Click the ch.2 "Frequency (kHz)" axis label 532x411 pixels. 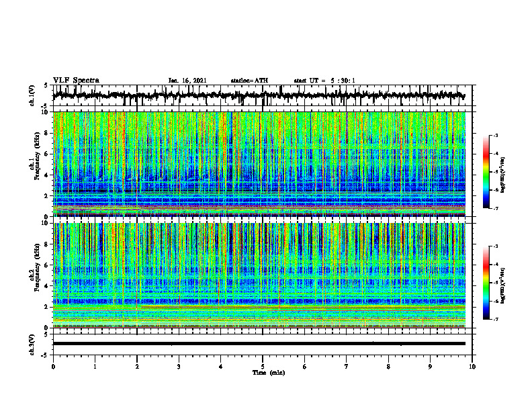[x=38, y=267]
